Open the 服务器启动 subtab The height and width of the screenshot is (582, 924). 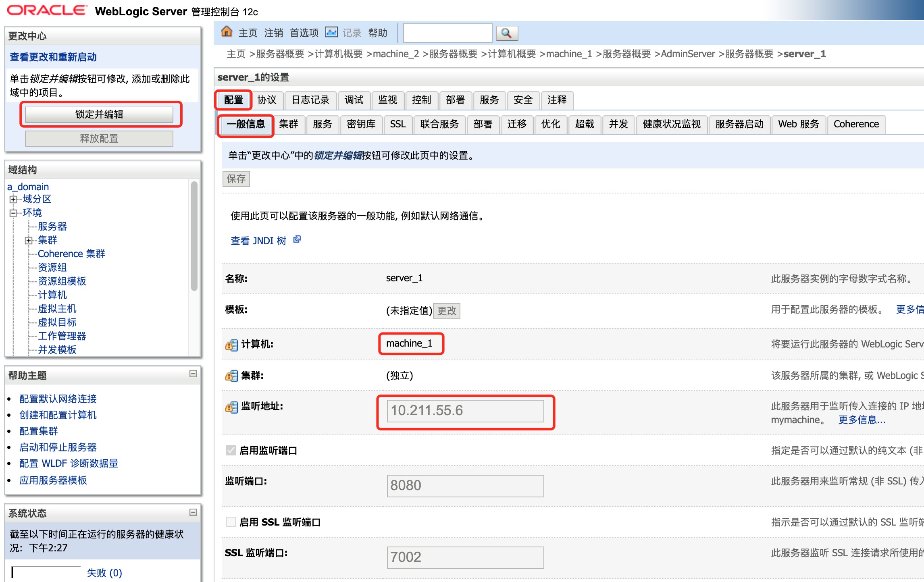click(x=739, y=124)
